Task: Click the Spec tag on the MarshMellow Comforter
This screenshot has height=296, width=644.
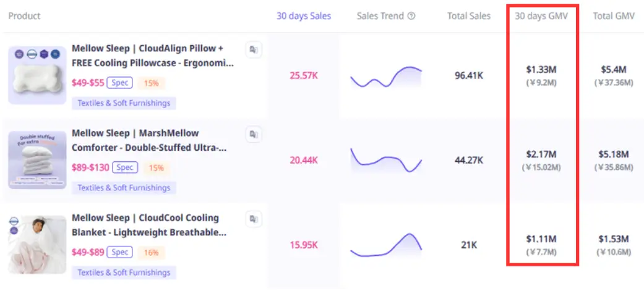Action: pos(126,167)
